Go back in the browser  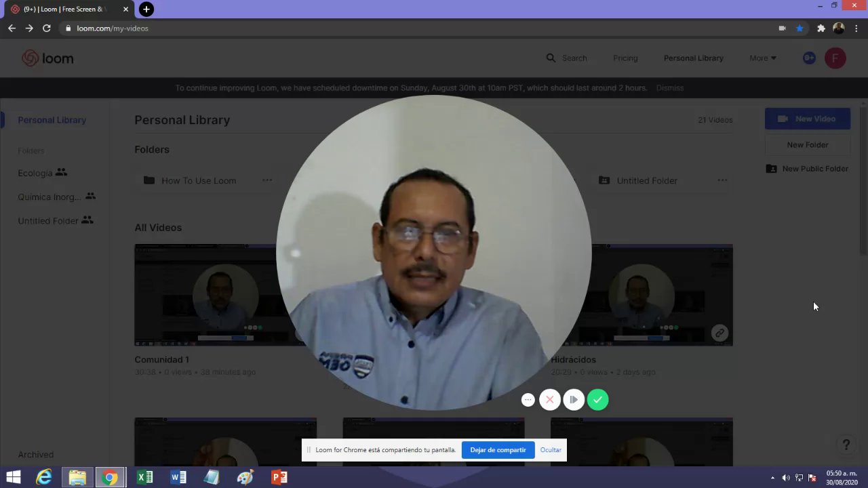pyautogui.click(x=12, y=28)
